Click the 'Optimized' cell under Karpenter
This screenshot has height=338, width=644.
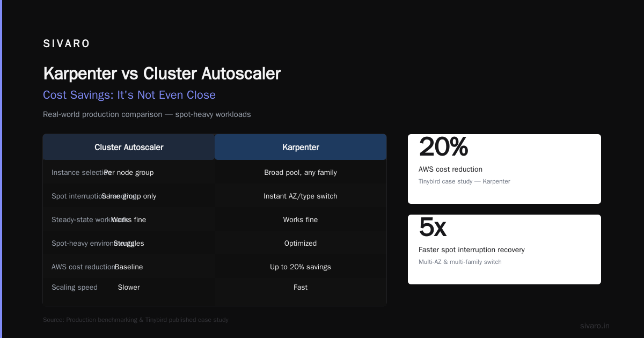pyautogui.click(x=301, y=244)
